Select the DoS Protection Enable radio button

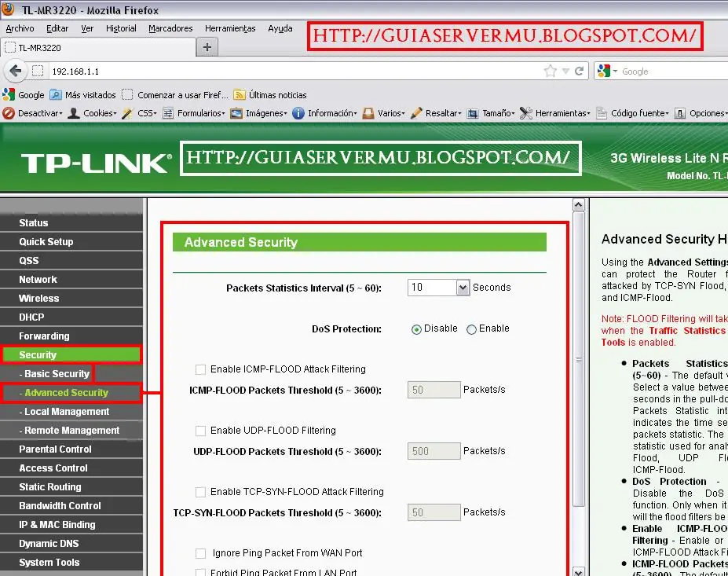(471, 329)
